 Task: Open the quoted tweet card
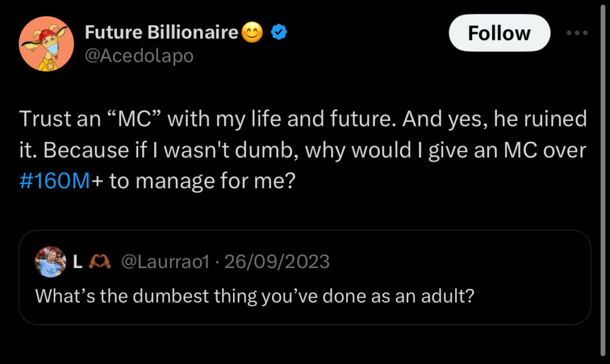pos(305,278)
